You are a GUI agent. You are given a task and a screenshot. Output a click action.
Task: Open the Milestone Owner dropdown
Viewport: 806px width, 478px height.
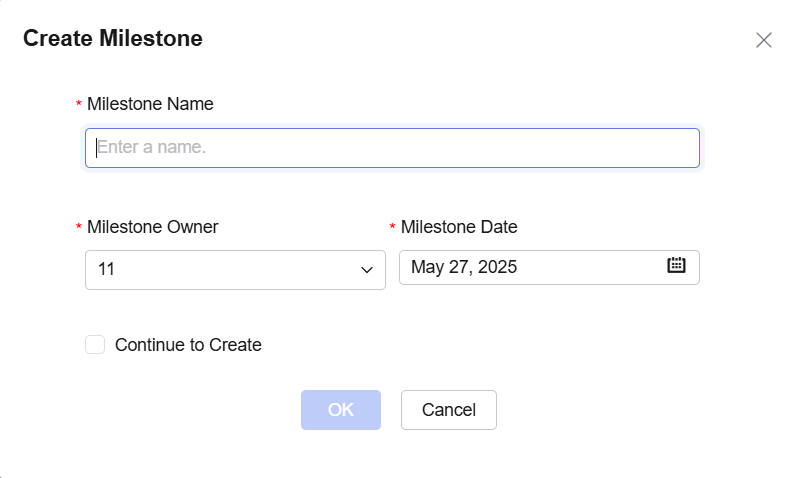[235, 270]
